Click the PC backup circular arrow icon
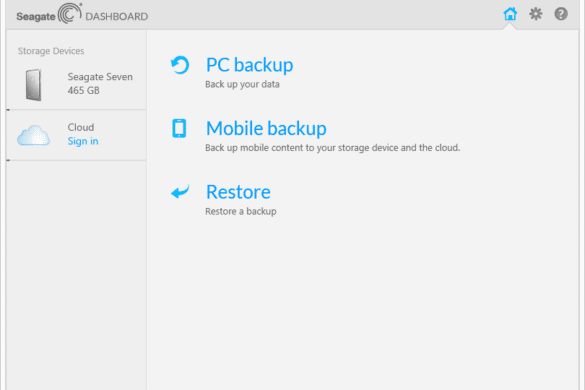 180,65
